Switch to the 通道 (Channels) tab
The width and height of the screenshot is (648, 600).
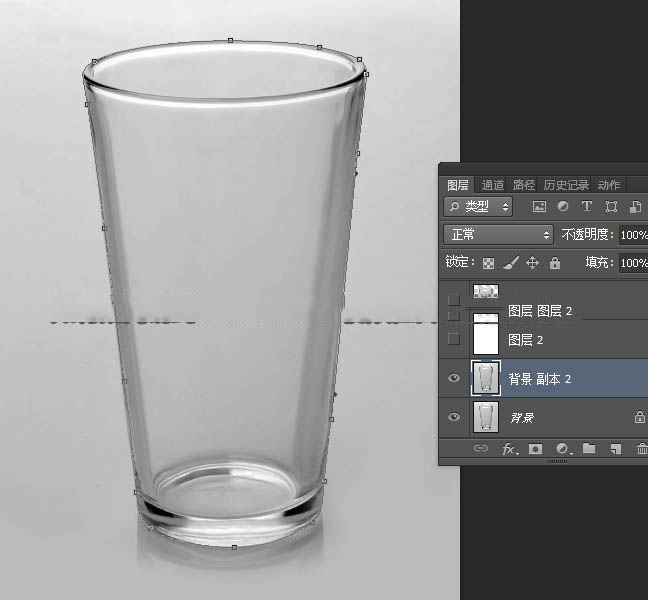click(x=492, y=185)
